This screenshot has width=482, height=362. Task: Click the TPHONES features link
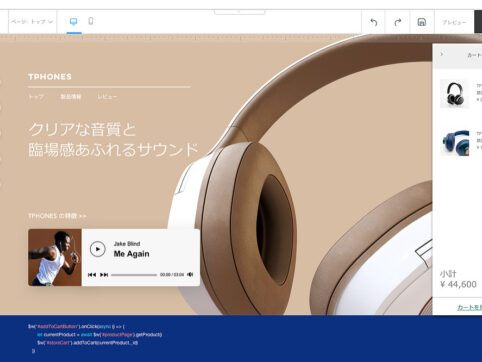click(x=57, y=216)
